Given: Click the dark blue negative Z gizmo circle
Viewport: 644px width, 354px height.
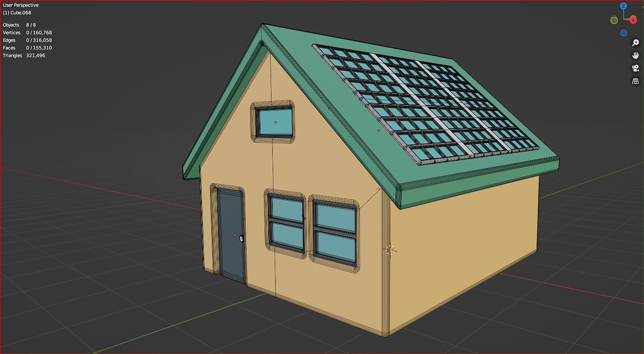Looking at the screenshot, I should tap(624, 33).
